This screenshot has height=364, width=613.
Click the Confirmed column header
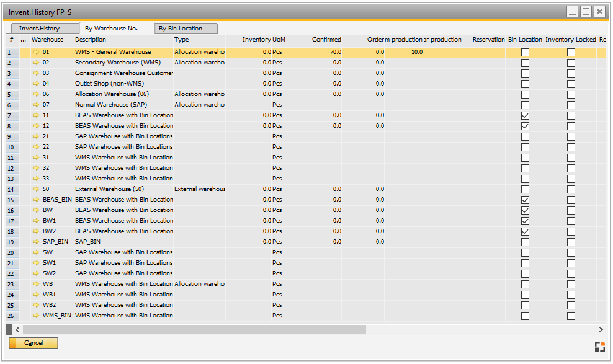click(x=326, y=40)
